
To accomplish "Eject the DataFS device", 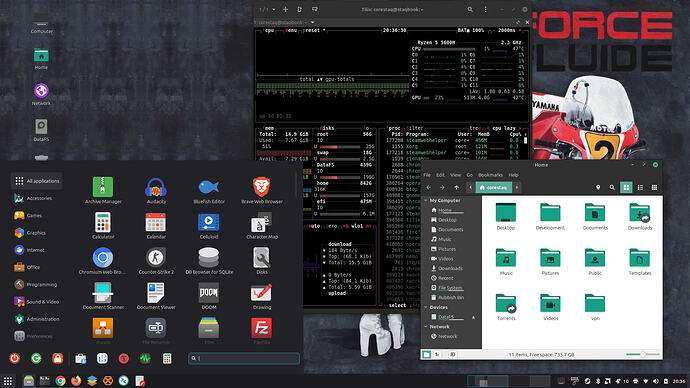I will 473,317.
